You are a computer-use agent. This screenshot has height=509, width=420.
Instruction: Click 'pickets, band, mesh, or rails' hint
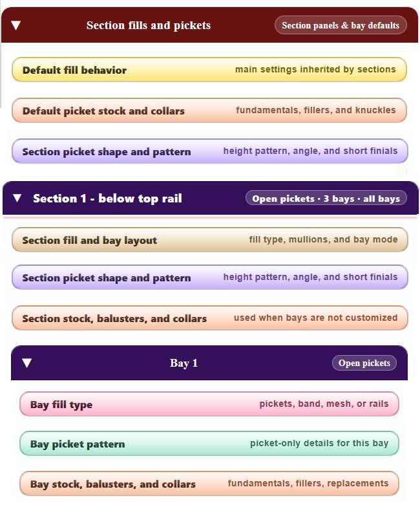click(324, 404)
